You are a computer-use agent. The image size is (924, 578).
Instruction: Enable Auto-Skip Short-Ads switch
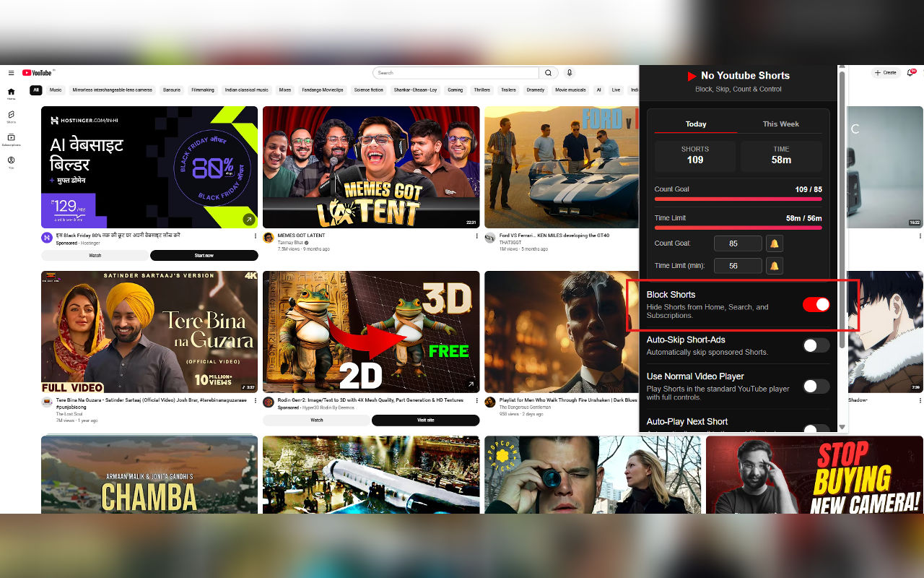(816, 345)
